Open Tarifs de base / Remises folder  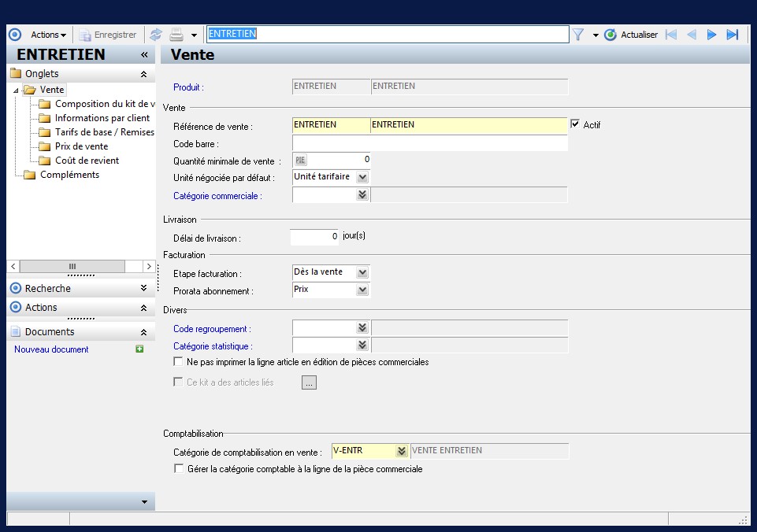pyautogui.click(x=104, y=132)
